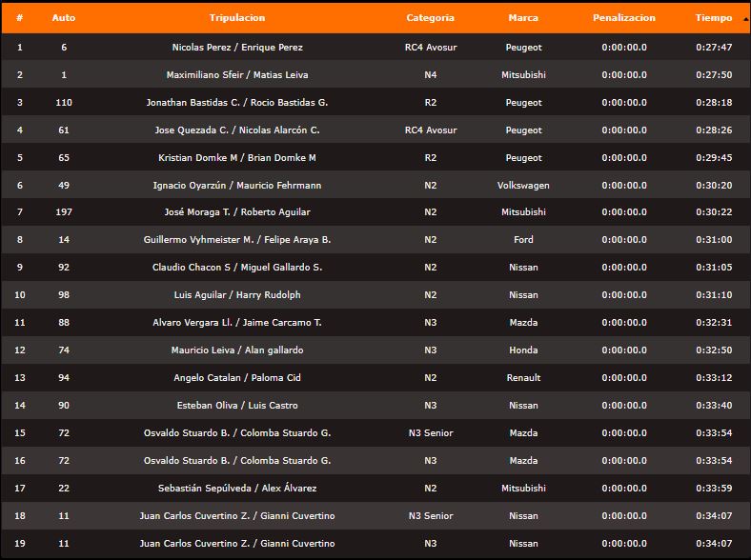Click time 0:30:22
Image resolution: width=751 pixels, height=560 pixels.
click(714, 212)
